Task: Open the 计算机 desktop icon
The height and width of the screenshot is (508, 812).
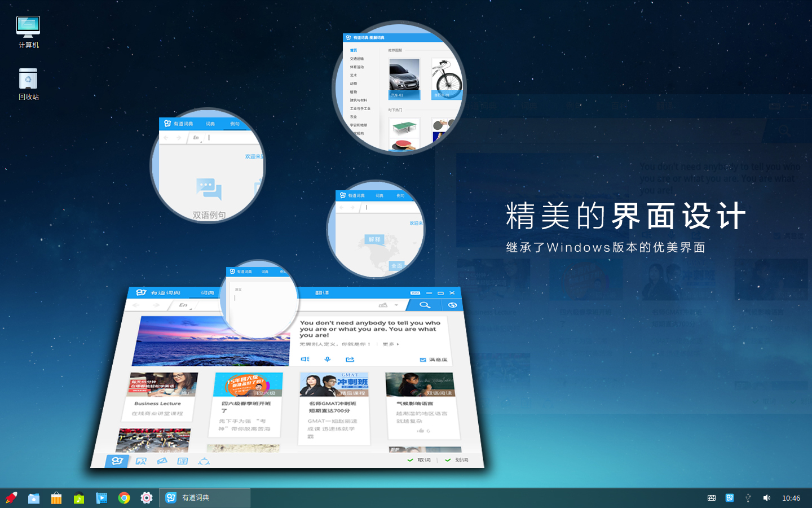Action: pyautogui.click(x=28, y=32)
